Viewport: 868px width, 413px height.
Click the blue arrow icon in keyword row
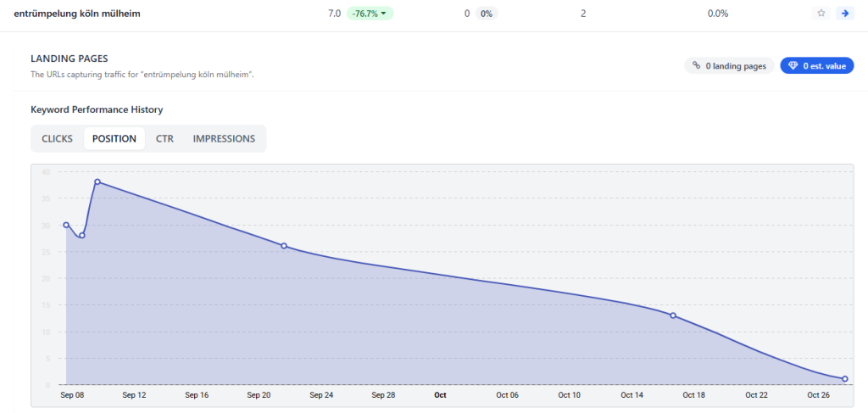point(843,14)
